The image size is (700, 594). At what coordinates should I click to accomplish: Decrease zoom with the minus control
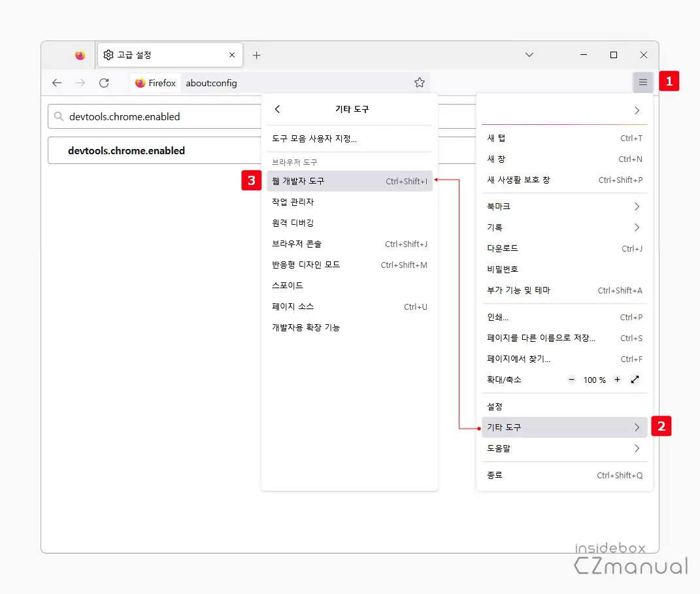571,380
